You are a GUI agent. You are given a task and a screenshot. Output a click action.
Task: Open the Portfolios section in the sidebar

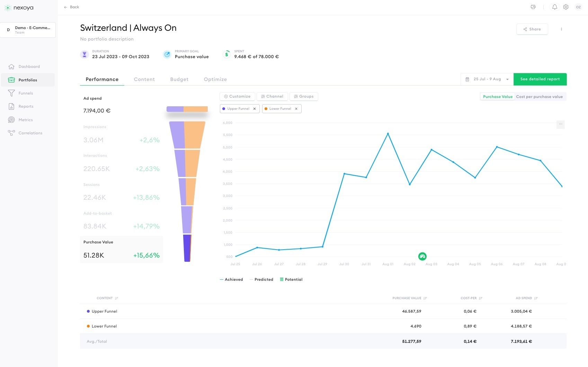click(28, 80)
